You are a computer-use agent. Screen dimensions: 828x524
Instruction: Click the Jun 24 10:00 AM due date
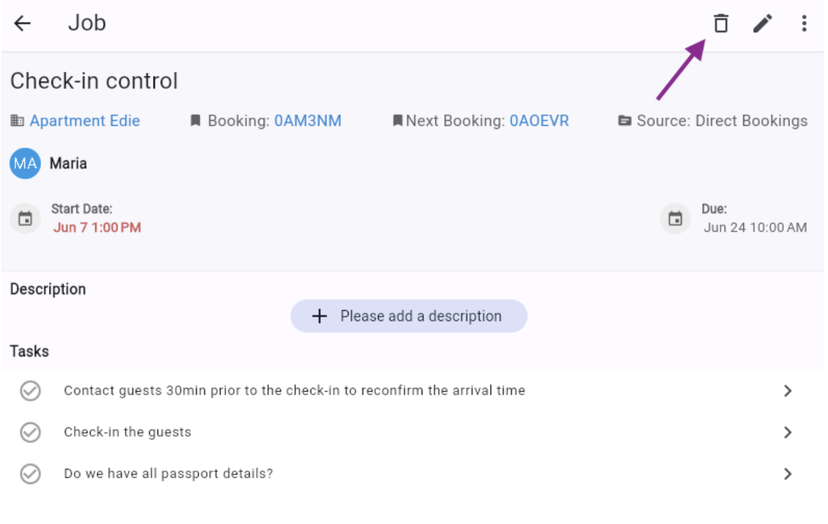[755, 228]
